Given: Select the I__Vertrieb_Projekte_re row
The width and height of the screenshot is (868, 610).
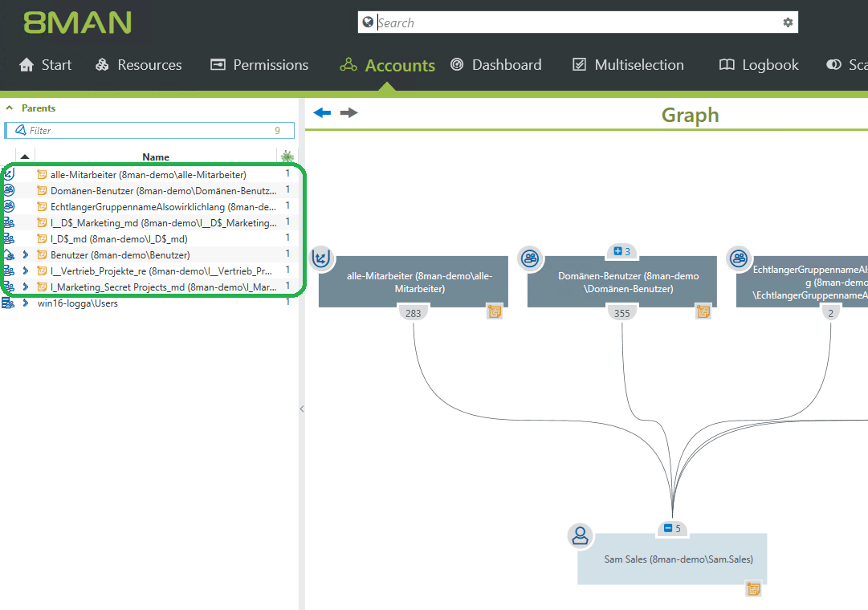Looking at the screenshot, I should coord(149,270).
